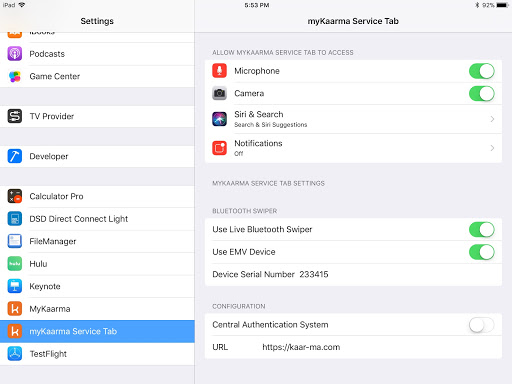Screen dimensions: 512x384
Task: Tap the URL field https://kaar-ma.com
Action: click(353, 347)
